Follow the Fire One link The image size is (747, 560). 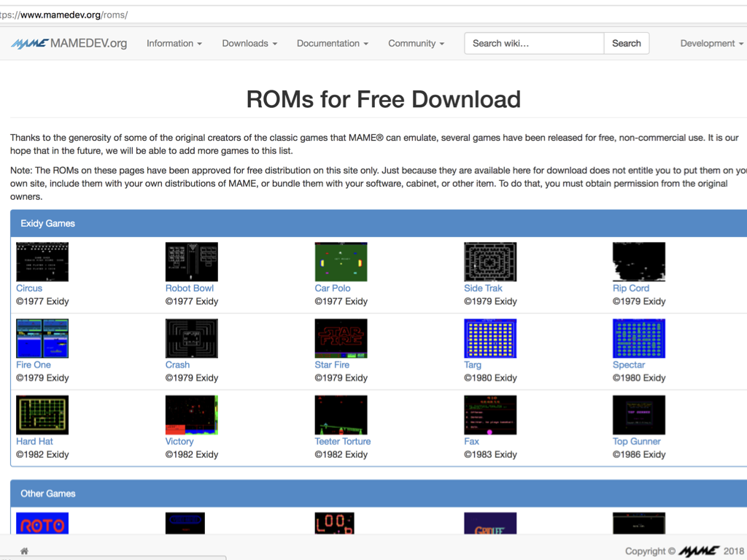coord(34,365)
